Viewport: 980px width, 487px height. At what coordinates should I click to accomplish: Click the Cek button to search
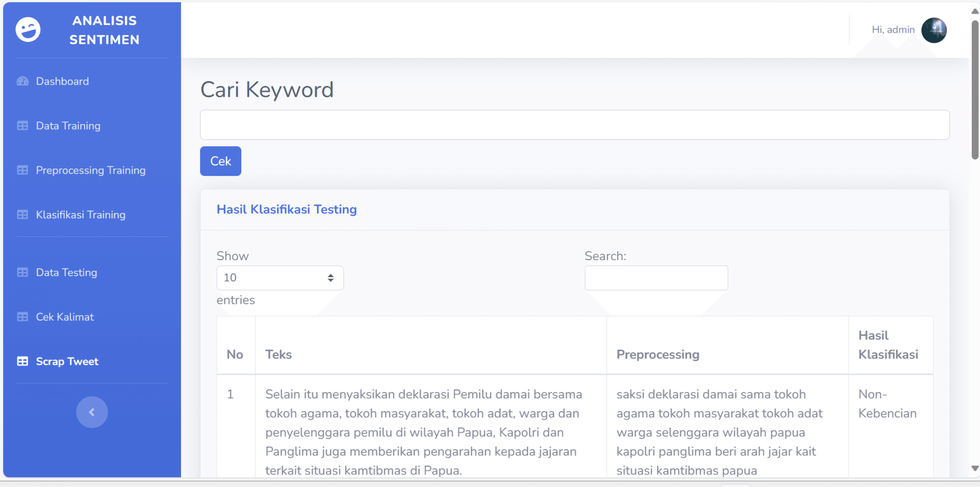tap(220, 161)
